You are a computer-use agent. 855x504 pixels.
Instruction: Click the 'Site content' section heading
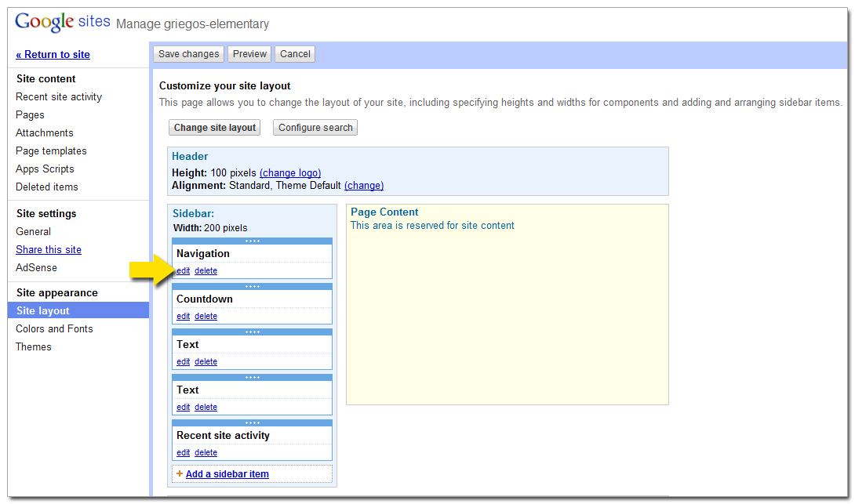point(45,78)
